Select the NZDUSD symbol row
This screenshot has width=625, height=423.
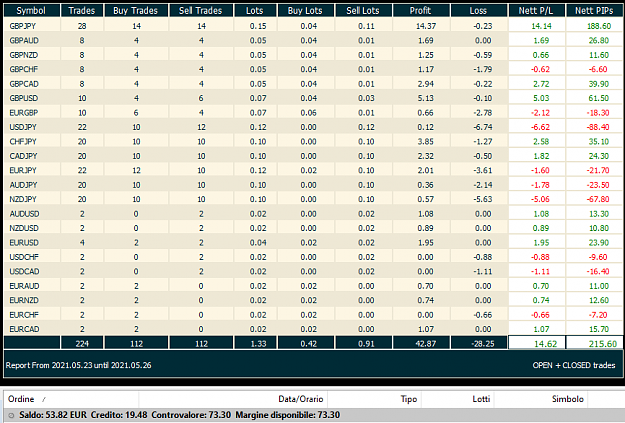click(x=313, y=228)
